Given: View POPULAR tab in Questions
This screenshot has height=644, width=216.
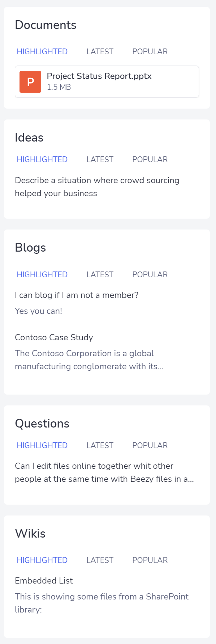Looking at the screenshot, I should click(x=150, y=445).
